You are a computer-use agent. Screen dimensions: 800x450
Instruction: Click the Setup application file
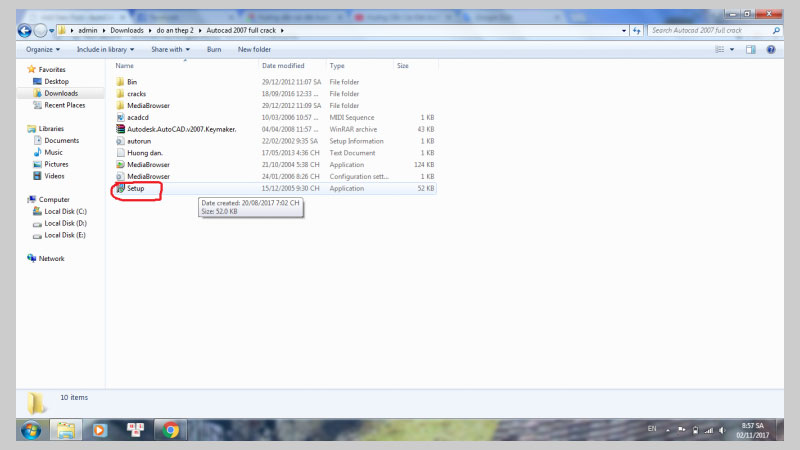[x=136, y=188]
